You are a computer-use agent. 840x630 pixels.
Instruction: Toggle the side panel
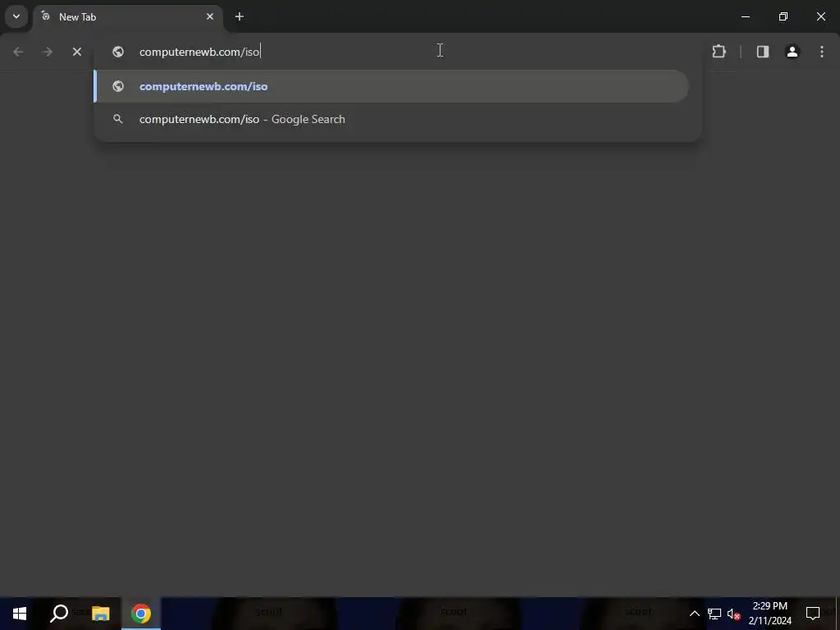coord(763,52)
